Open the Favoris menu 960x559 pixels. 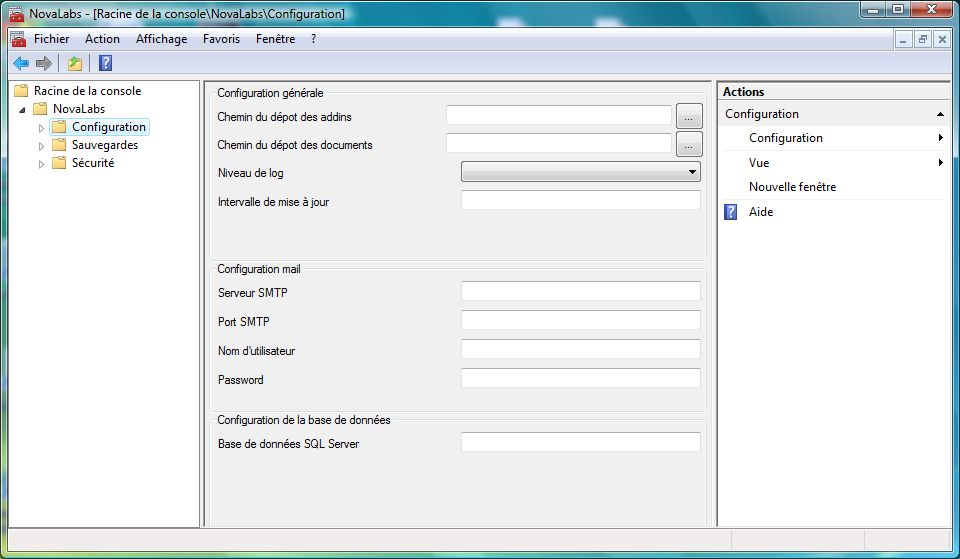pyautogui.click(x=221, y=39)
